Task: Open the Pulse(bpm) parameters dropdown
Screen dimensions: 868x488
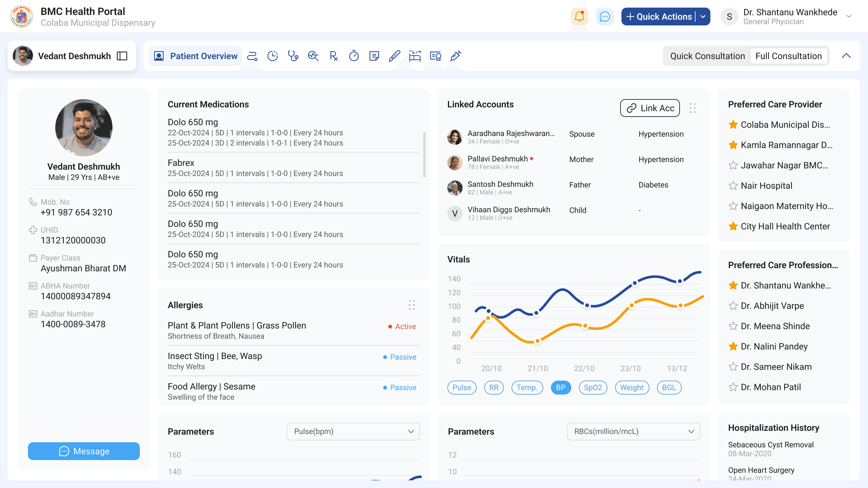Action: (x=353, y=431)
